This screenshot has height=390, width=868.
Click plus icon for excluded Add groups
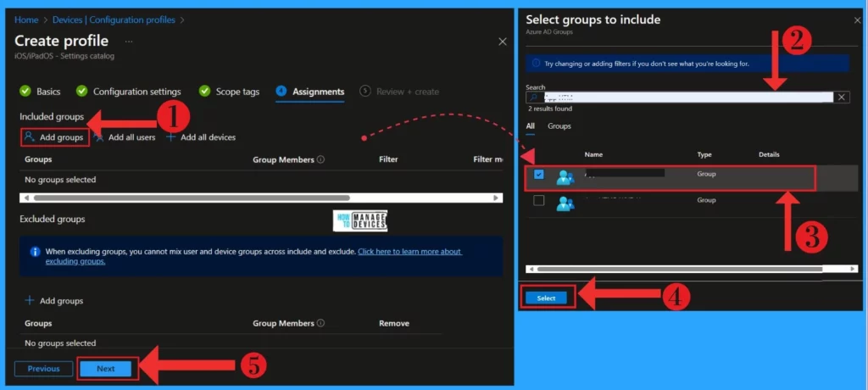tap(30, 301)
